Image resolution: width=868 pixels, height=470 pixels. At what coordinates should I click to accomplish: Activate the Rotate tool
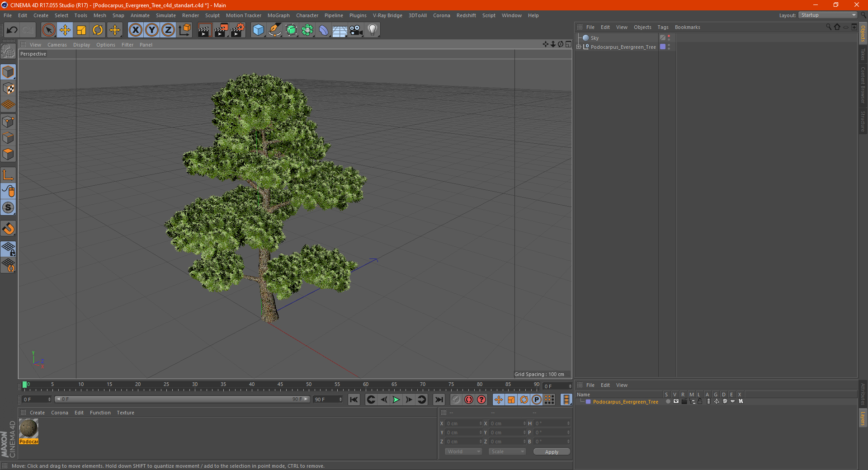pos(98,30)
